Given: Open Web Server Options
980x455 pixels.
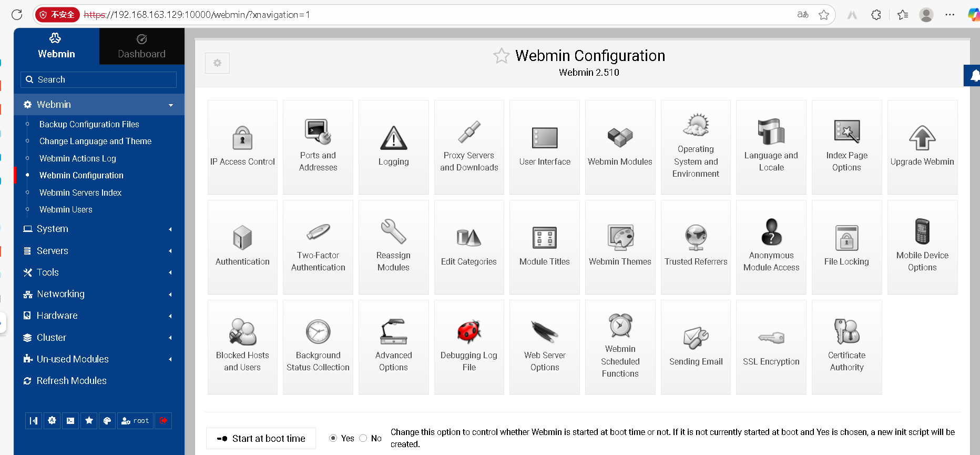Looking at the screenshot, I should tap(545, 347).
